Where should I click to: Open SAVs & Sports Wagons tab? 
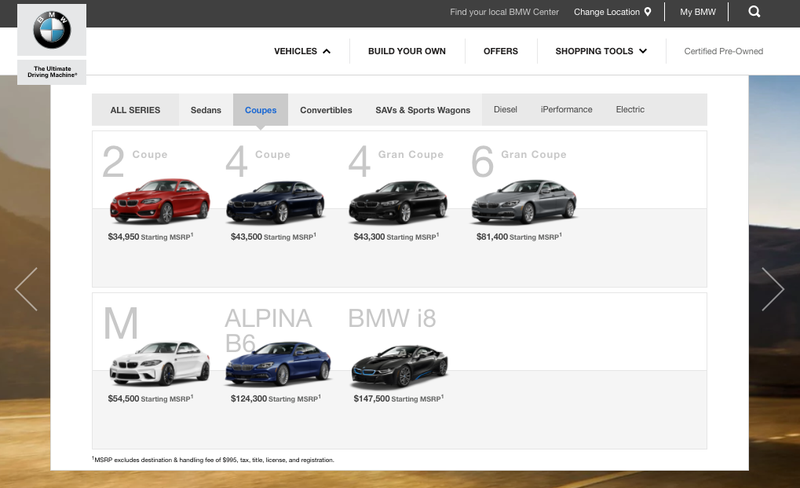pos(423,110)
